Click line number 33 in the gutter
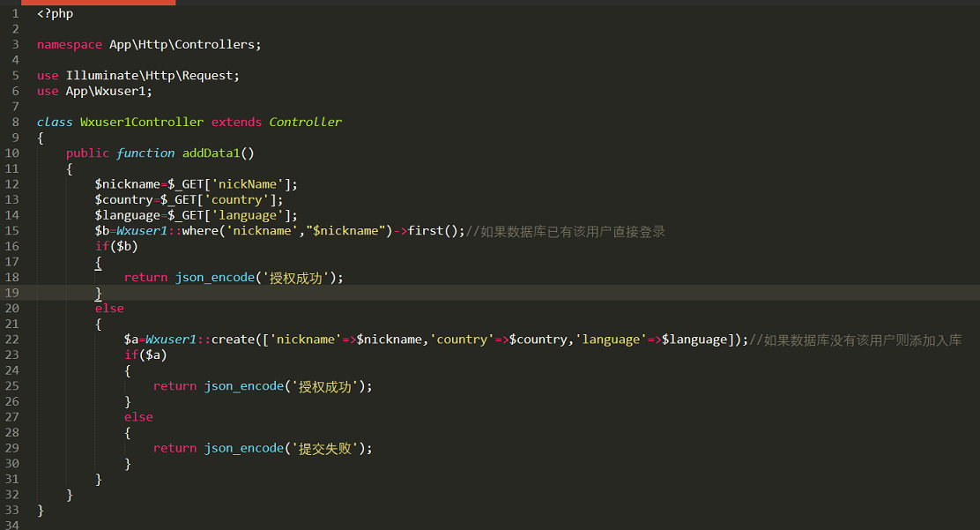 pyautogui.click(x=11, y=510)
